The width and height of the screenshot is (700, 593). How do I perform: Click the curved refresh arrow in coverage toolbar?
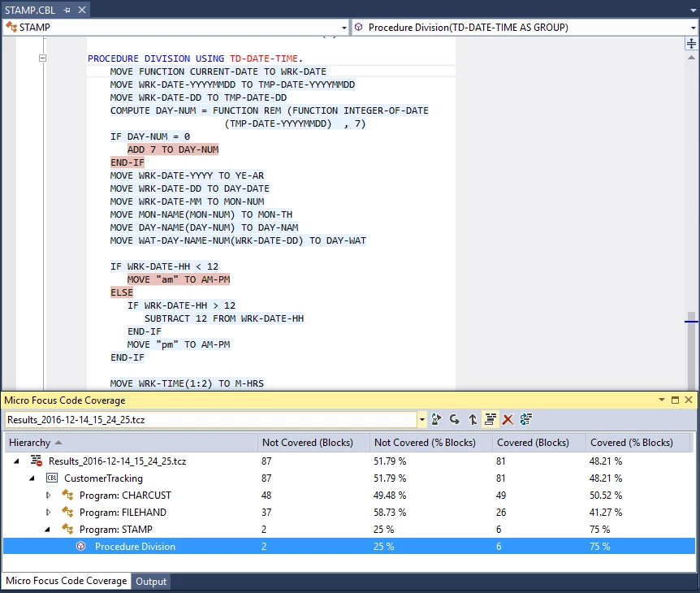point(455,419)
